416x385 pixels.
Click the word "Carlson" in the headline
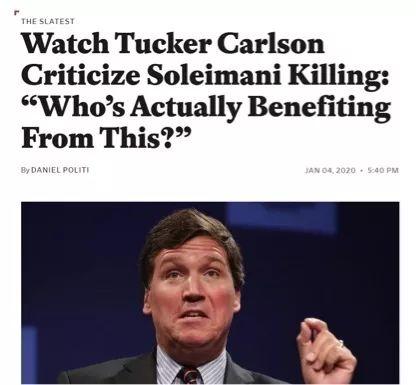click(271, 44)
